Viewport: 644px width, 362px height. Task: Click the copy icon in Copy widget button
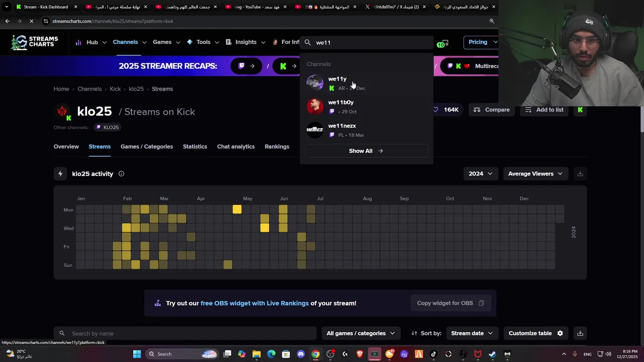481,303
